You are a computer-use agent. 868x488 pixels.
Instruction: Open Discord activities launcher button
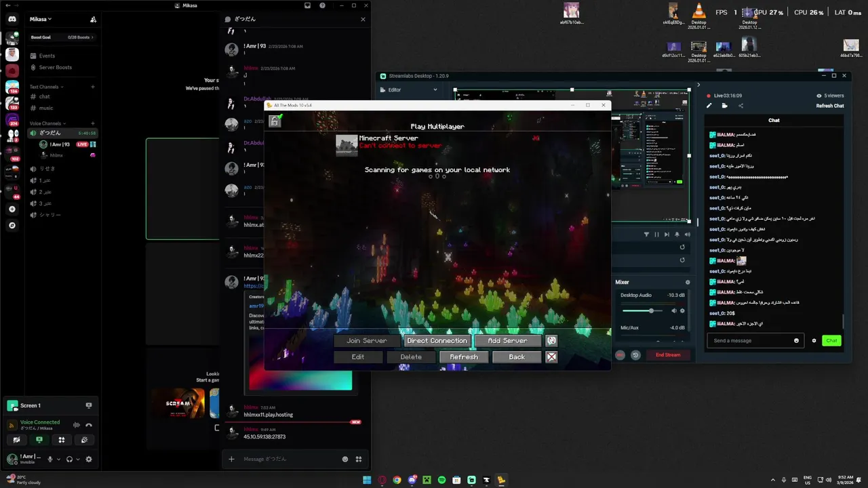(x=62, y=440)
